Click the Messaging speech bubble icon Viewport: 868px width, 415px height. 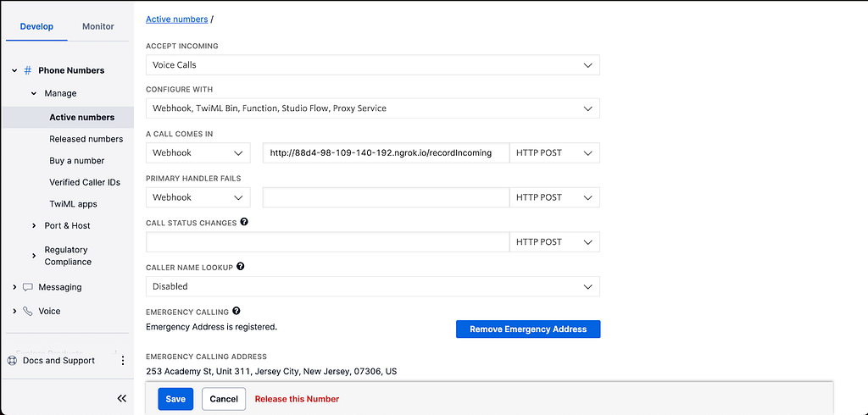tap(28, 287)
